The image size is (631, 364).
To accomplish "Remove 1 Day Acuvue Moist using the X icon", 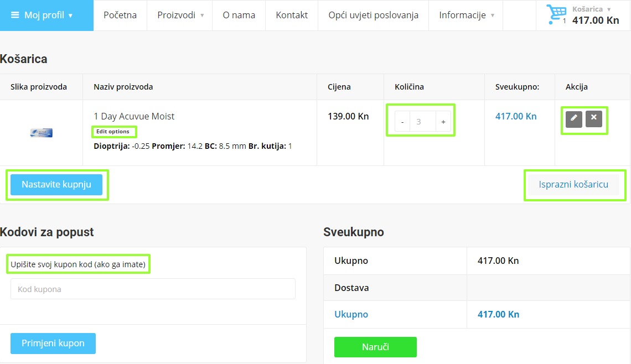I will tap(593, 119).
